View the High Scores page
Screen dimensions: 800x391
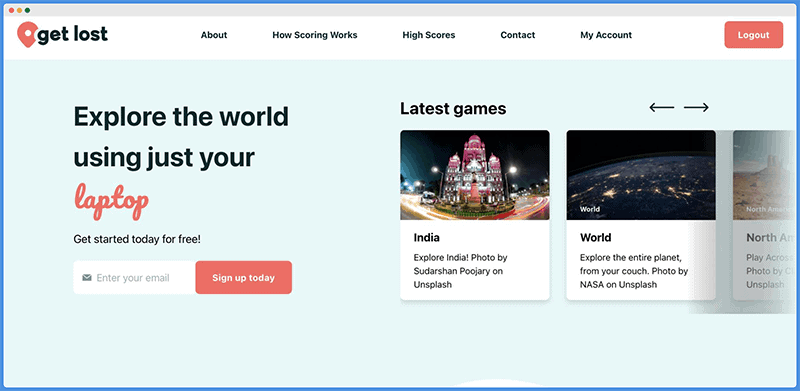pos(429,35)
